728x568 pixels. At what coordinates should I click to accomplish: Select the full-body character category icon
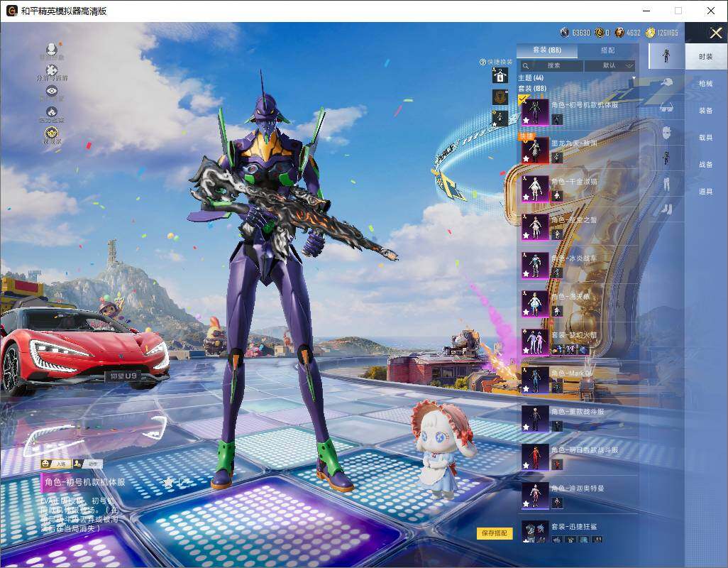(x=666, y=56)
